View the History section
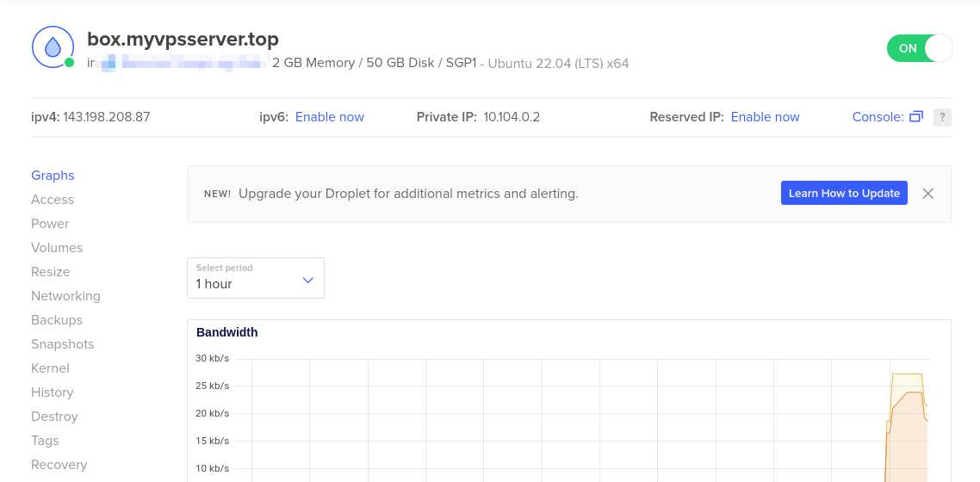 (53, 392)
